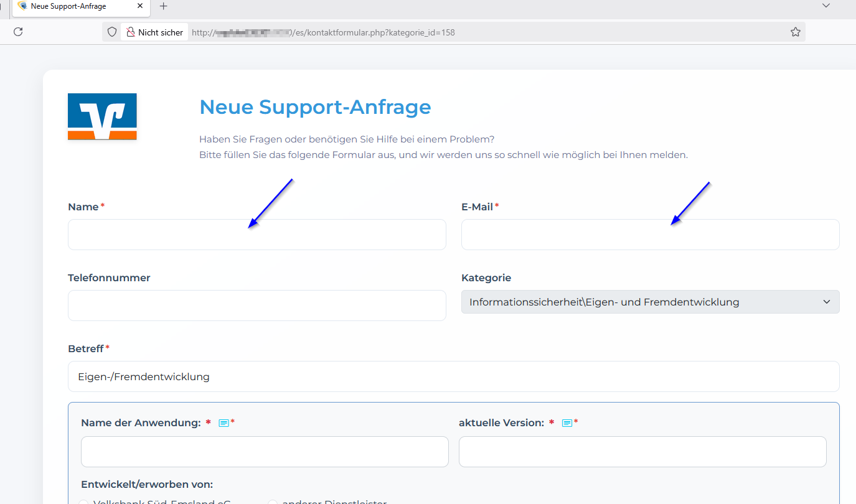Click into the Telefonnummer field
The height and width of the screenshot is (504, 856).
point(257,306)
